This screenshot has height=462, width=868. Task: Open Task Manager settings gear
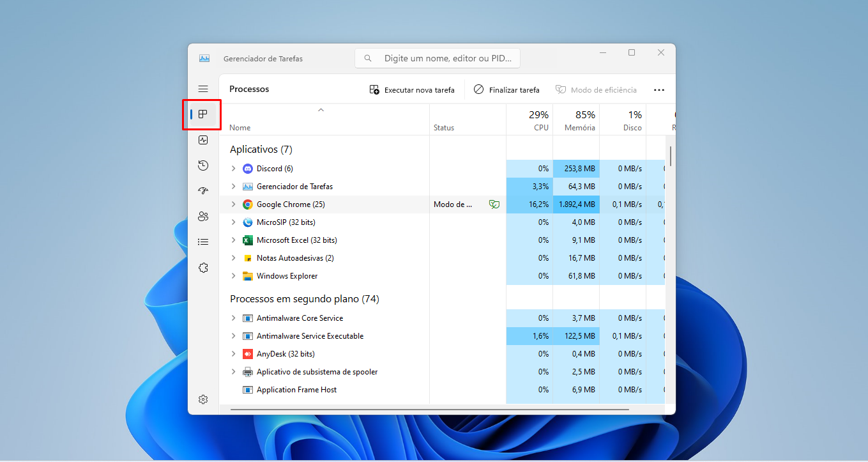[x=203, y=399]
